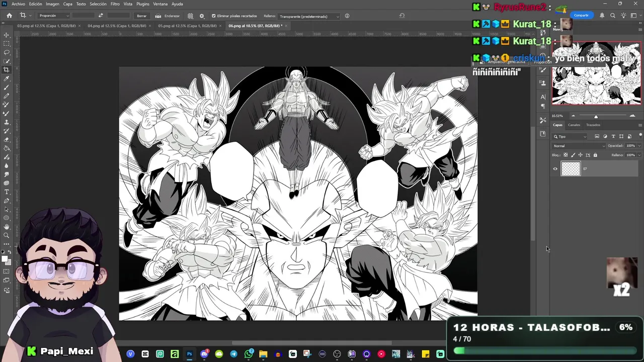The image size is (644, 362).
Task: Open the crossed tools panel icon
Action: pos(543,120)
